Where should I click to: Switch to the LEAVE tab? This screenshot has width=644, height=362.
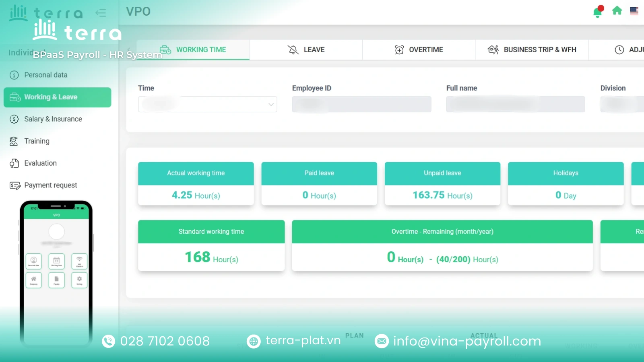coord(306,50)
